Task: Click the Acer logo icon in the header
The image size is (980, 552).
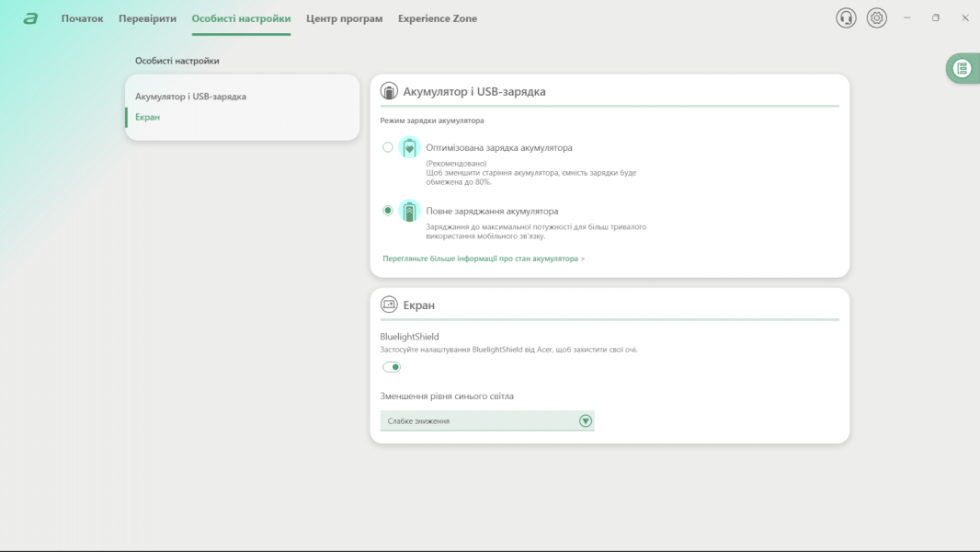Action: click(31, 18)
